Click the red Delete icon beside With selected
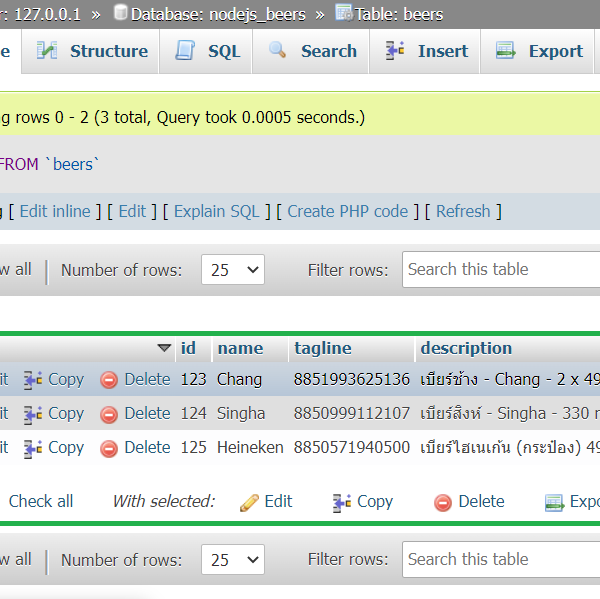The image size is (600, 599). [443, 502]
